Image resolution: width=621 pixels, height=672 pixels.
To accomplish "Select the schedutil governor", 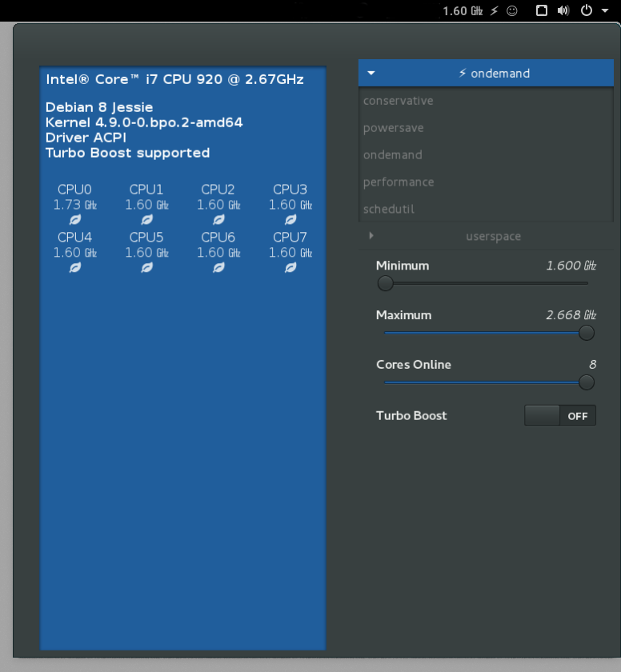I will (486, 209).
